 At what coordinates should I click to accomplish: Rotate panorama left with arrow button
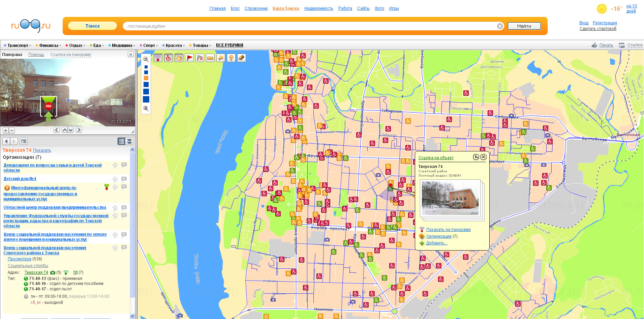tap(57, 130)
